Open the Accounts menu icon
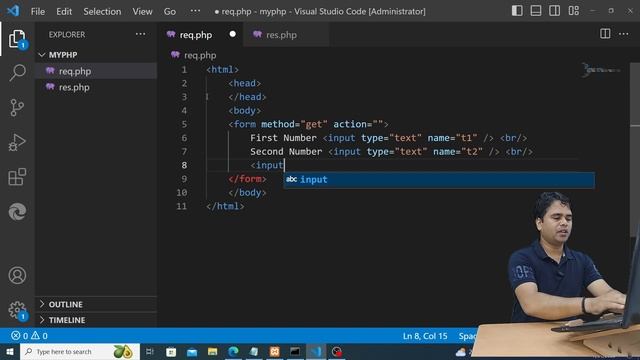640x360 pixels. click(17, 275)
